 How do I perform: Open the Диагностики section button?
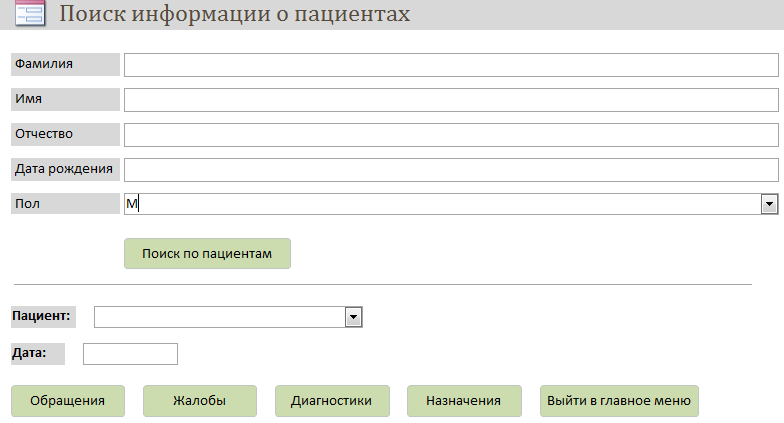[332, 401]
